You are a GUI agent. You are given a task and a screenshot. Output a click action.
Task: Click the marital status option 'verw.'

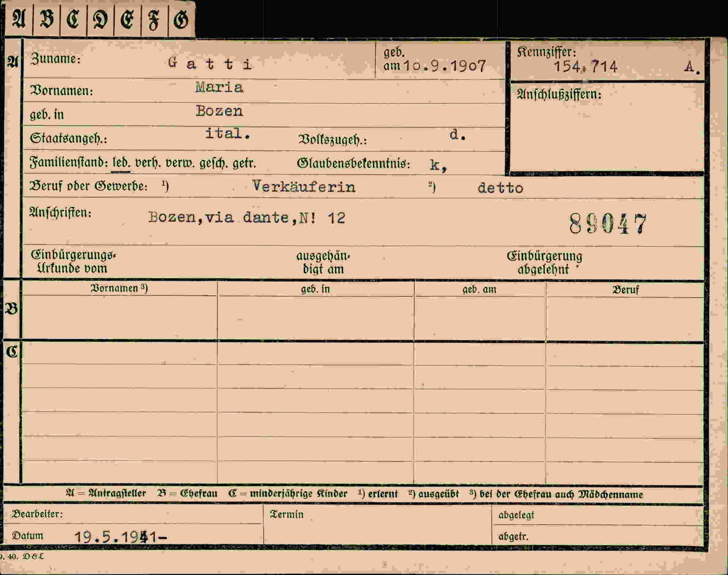[x=180, y=163]
